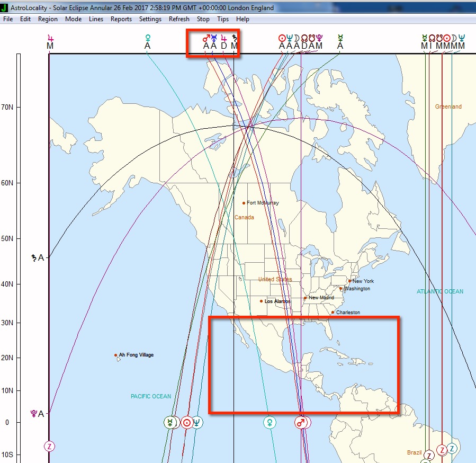476x463 pixels.
Task: Click the Jupiter M symbol at top left
Action: pyautogui.click(x=50, y=42)
